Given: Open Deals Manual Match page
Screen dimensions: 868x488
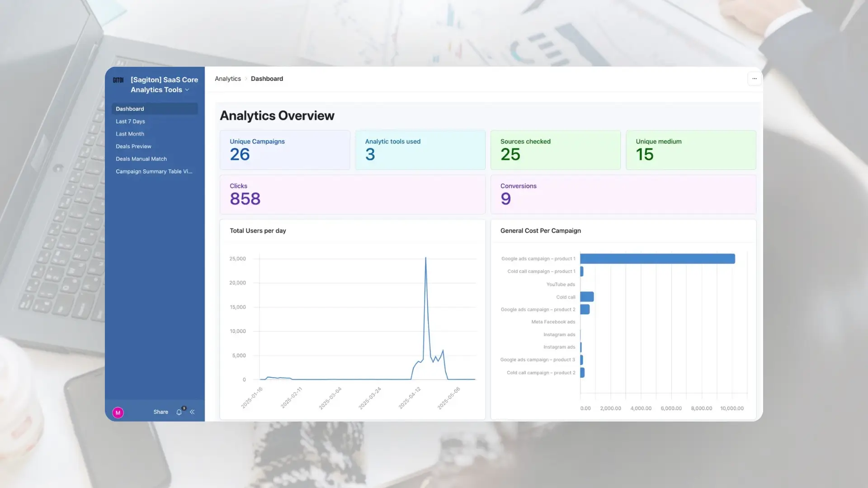Looking at the screenshot, I should click(x=141, y=159).
